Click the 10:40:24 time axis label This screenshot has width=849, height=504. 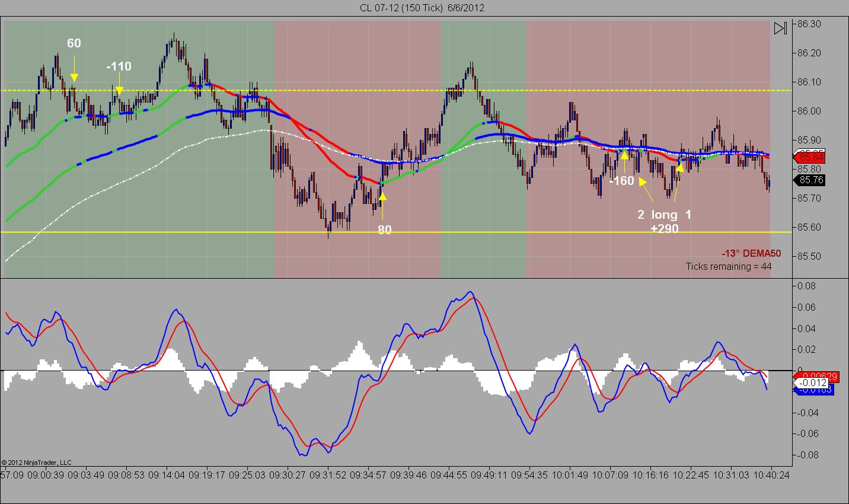click(771, 475)
